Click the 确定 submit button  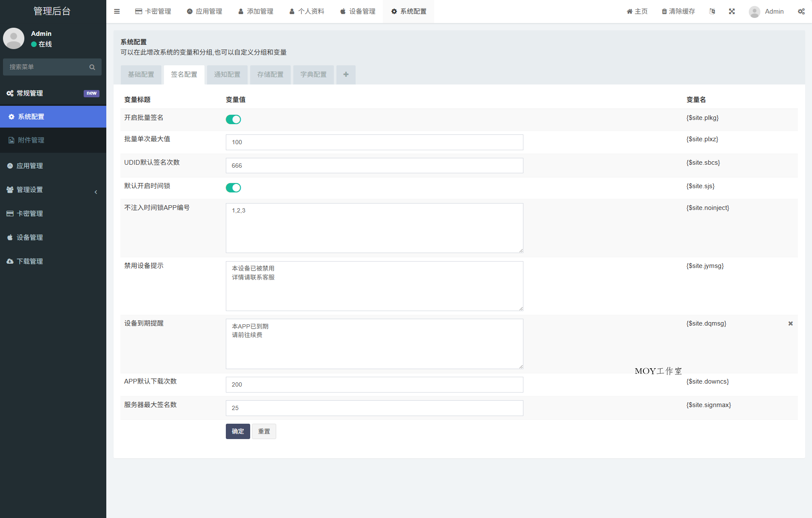point(238,431)
